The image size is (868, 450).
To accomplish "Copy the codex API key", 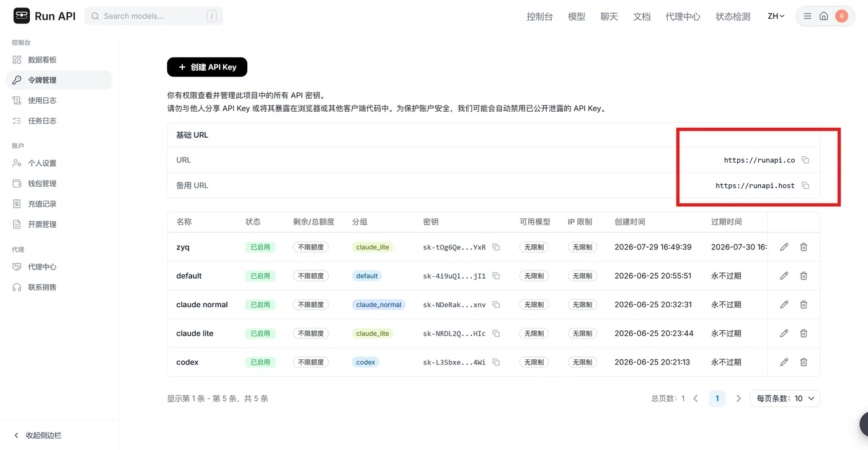I will click(x=496, y=362).
